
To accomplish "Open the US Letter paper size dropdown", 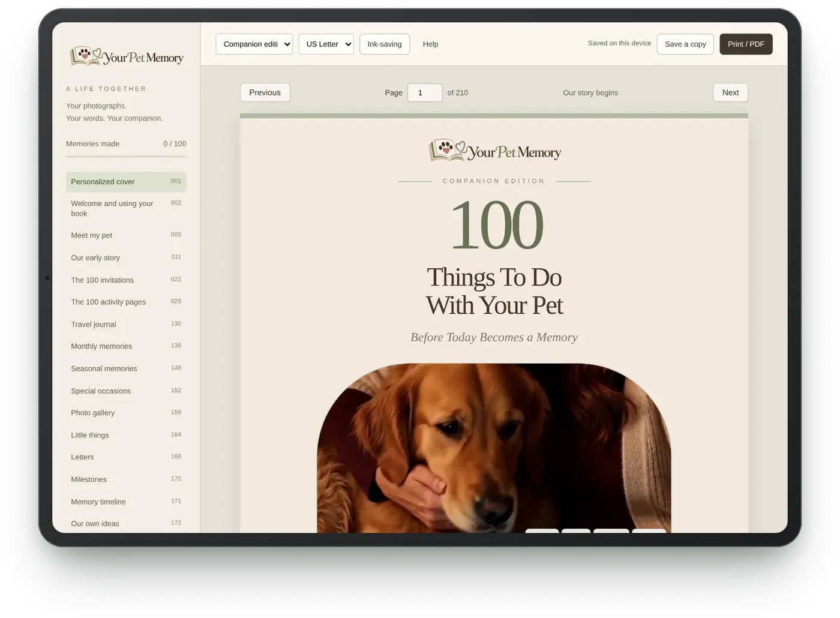I will pos(326,44).
